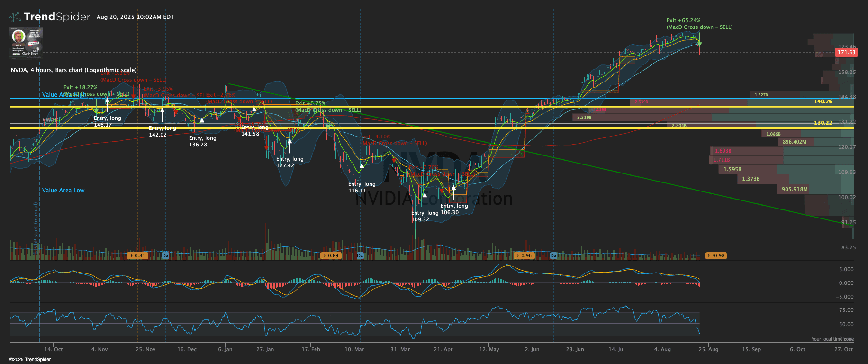Click the Entry long 146.17 label
This screenshot has width=868, height=364.
coord(107,121)
